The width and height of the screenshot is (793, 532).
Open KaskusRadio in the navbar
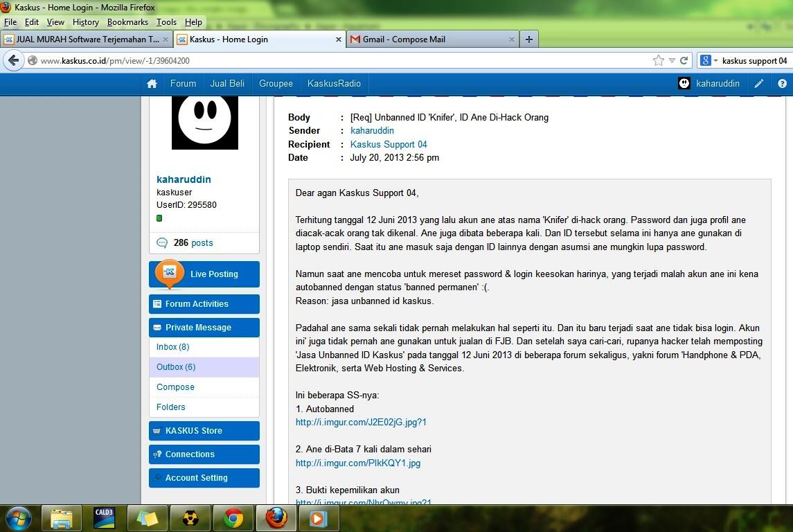(334, 84)
